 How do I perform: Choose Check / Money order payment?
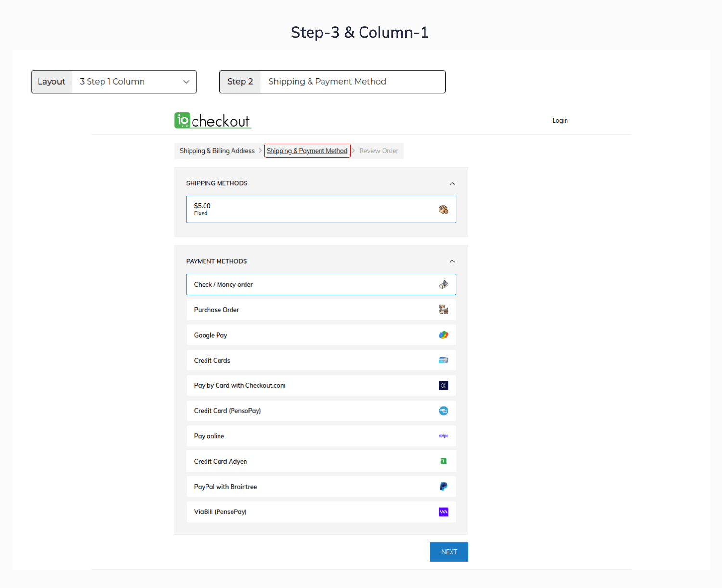click(x=321, y=285)
